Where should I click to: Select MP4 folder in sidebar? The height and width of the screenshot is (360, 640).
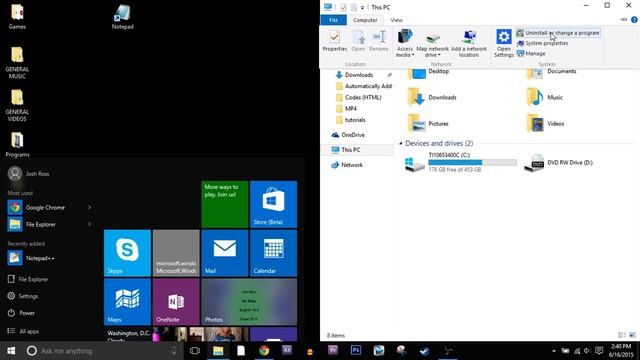[x=346, y=109]
